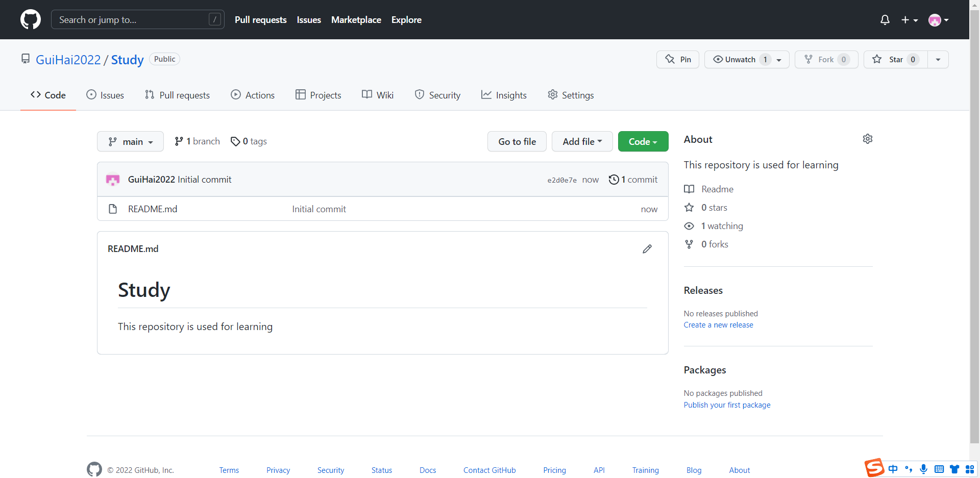Open Status footer link

(382, 470)
